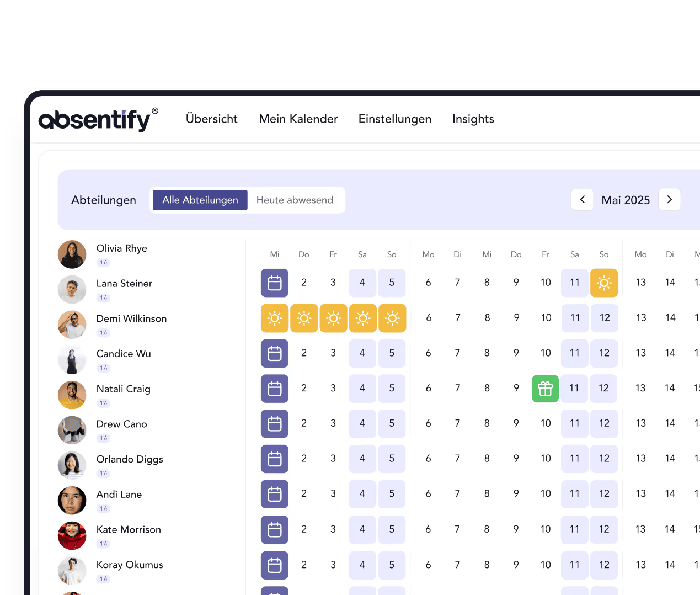Click Olivia Rhye's profile avatar

(72, 254)
